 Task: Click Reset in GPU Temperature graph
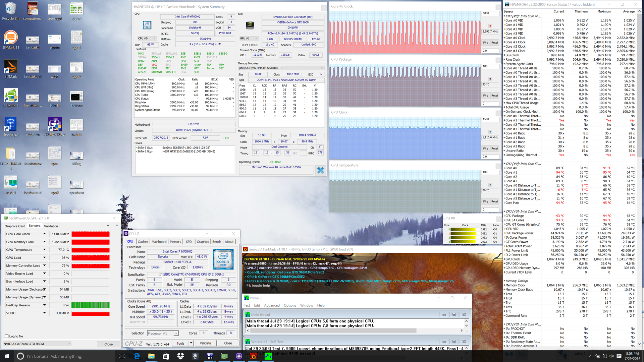tap(494, 201)
